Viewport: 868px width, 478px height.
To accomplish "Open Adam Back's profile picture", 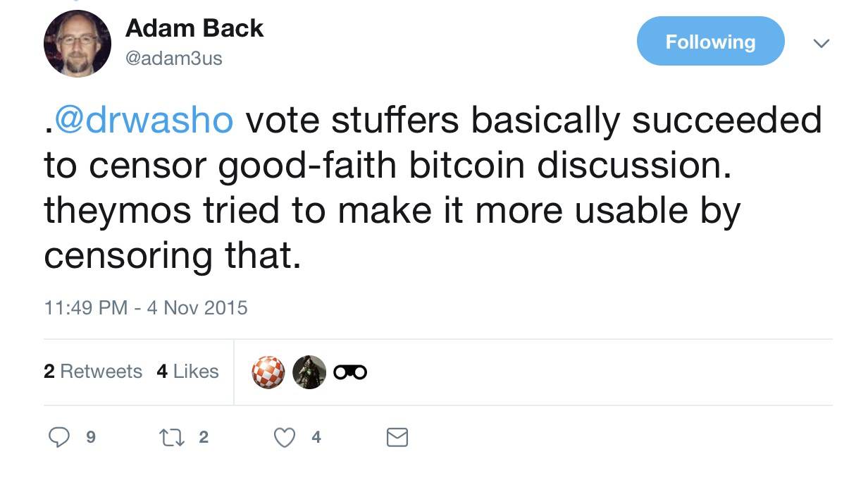I will (x=77, y=44).
